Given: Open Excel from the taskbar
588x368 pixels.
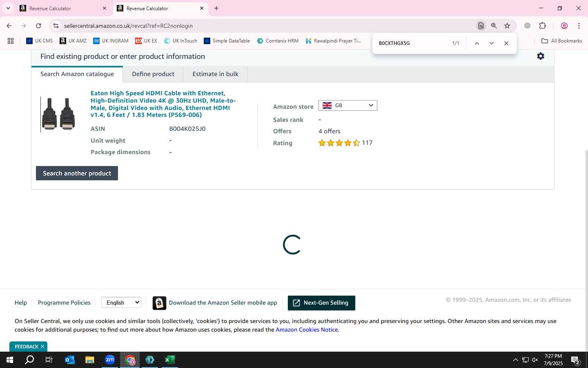Looking at the screenshot, I should click(170, 360).
